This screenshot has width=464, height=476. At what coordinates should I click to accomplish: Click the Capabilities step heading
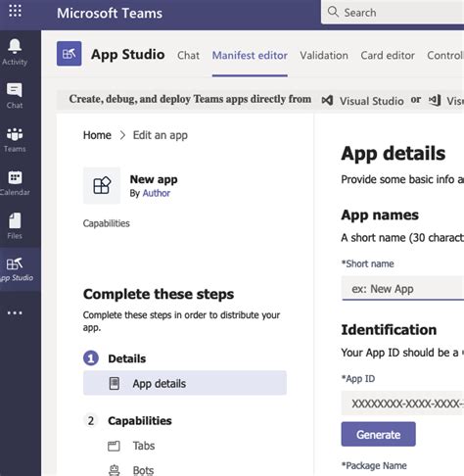[x=140, y=421]
